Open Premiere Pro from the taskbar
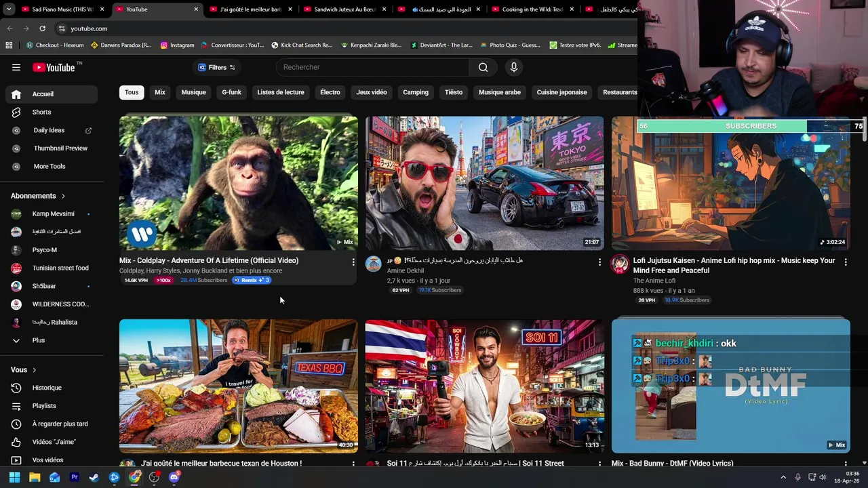868x488 pixels. coord(75,477)
